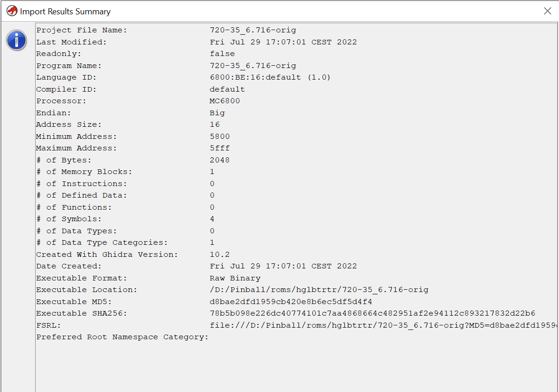Screen dimensions: 559x392
Task: Click the Executable Location path
Action: 319,290
